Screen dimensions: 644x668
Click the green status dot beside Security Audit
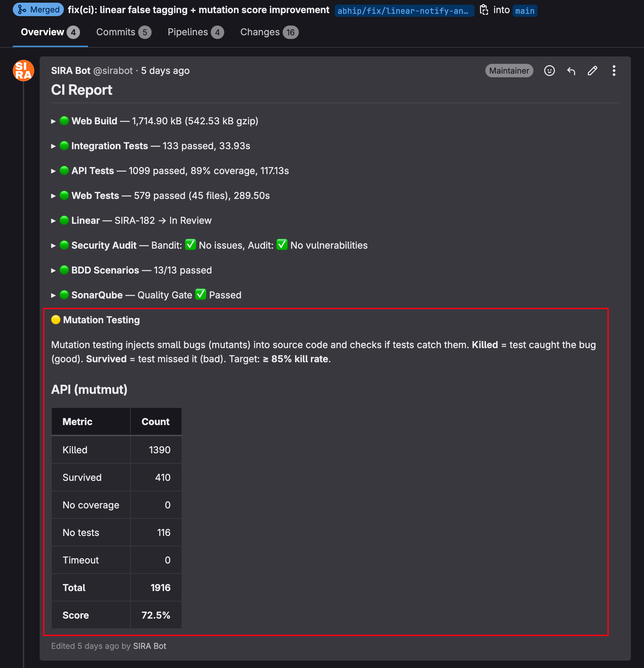pos(65,245)
